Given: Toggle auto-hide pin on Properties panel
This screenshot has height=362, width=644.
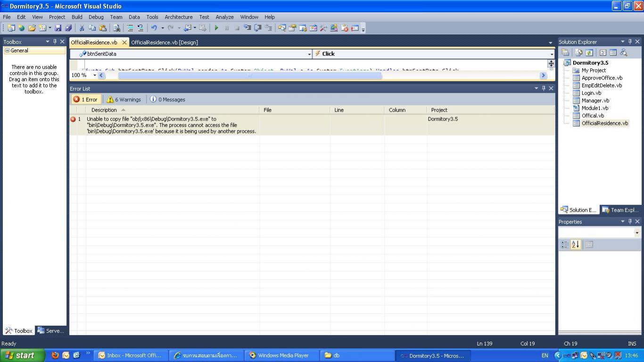Looking at the screenshot, I should [630, 222].
